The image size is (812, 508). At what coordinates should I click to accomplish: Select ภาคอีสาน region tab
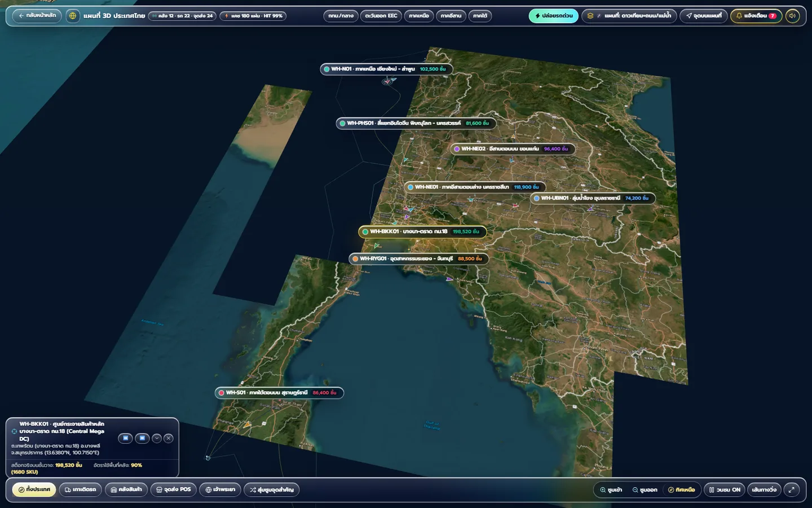[x=451, y=16]
